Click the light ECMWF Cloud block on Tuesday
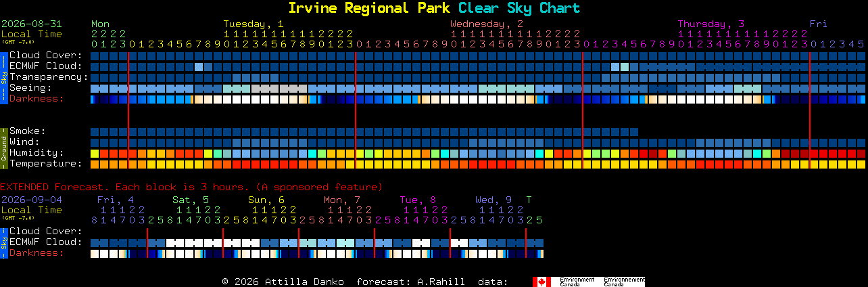The image size is (868, 287). tap(199, 66)
